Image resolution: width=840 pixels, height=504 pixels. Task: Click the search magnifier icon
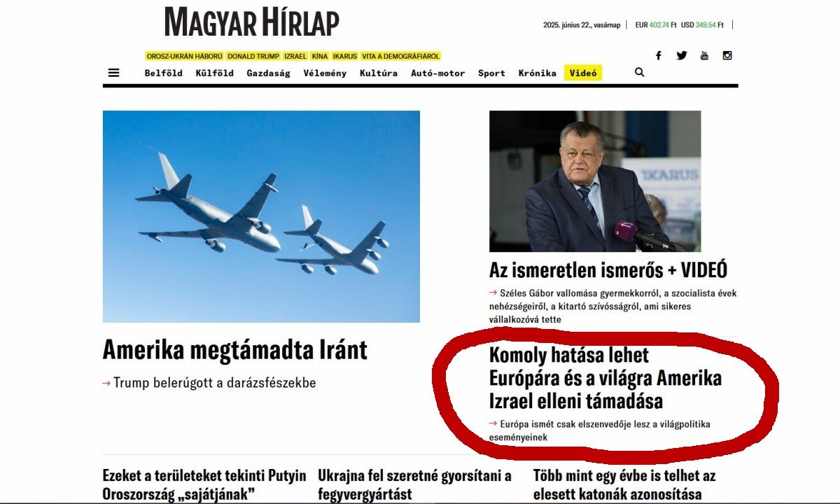639,72
